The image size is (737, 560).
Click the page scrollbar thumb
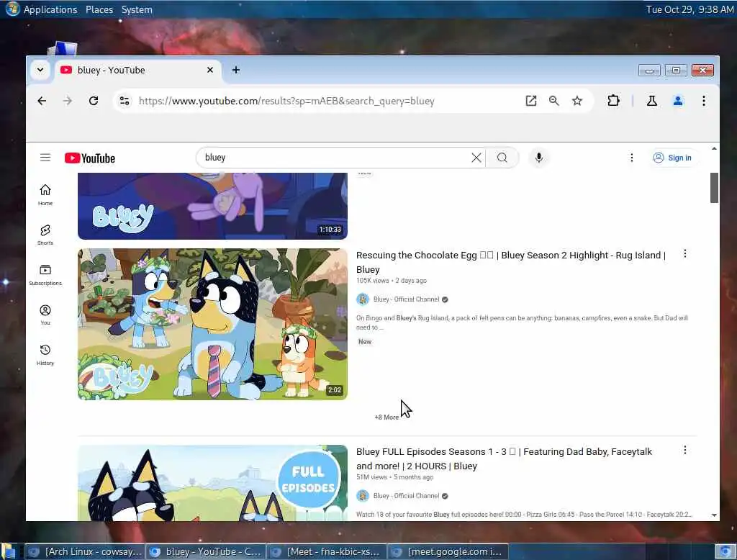[x=714, y=188]
